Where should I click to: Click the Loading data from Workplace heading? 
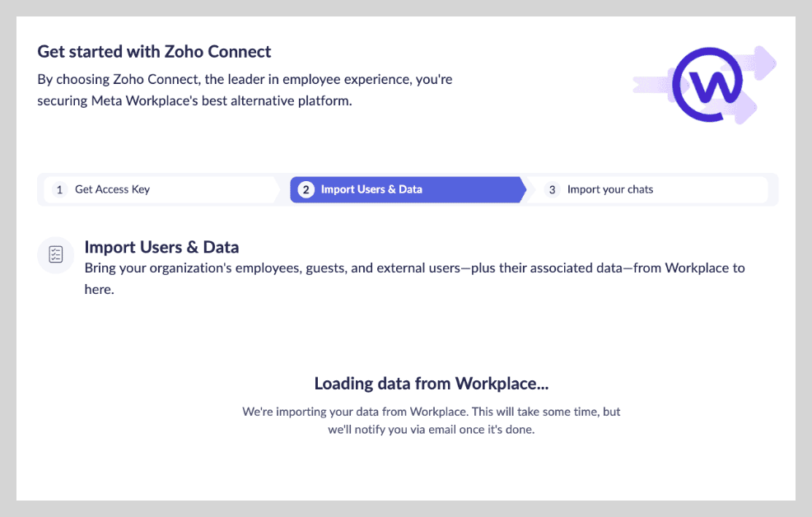click(431, 384)
